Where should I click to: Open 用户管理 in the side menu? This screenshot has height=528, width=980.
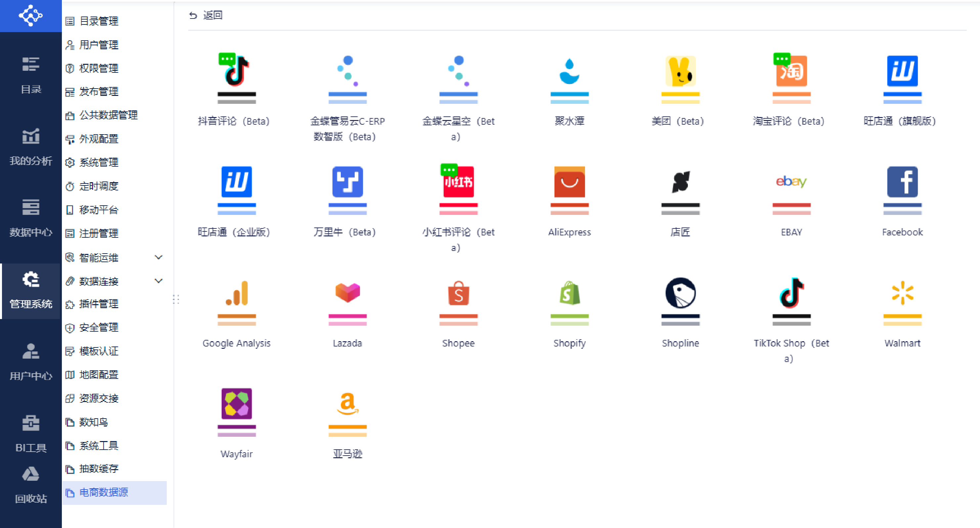coord(99,45)
